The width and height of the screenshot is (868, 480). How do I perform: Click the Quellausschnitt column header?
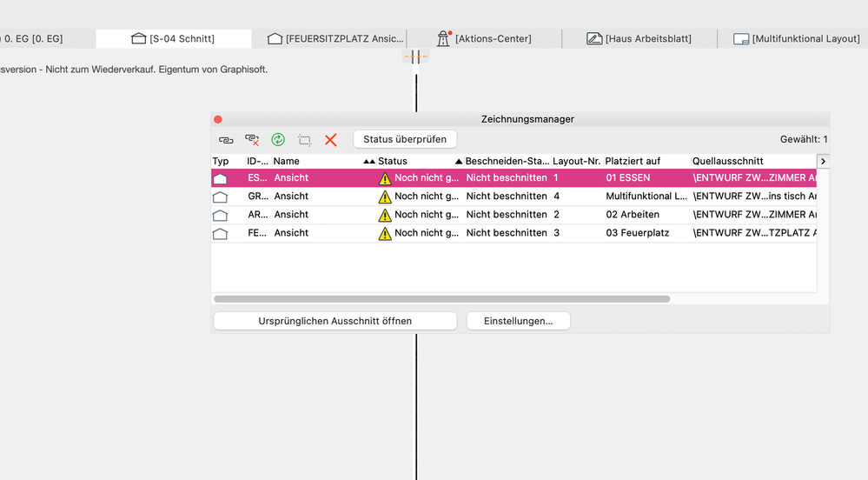753,161
